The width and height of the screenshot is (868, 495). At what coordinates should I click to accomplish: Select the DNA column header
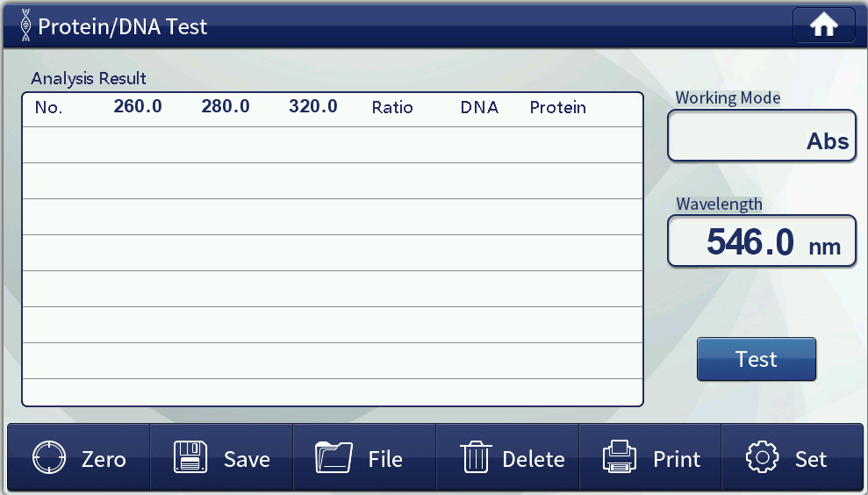pyautogui.click(x=479, y=108)
